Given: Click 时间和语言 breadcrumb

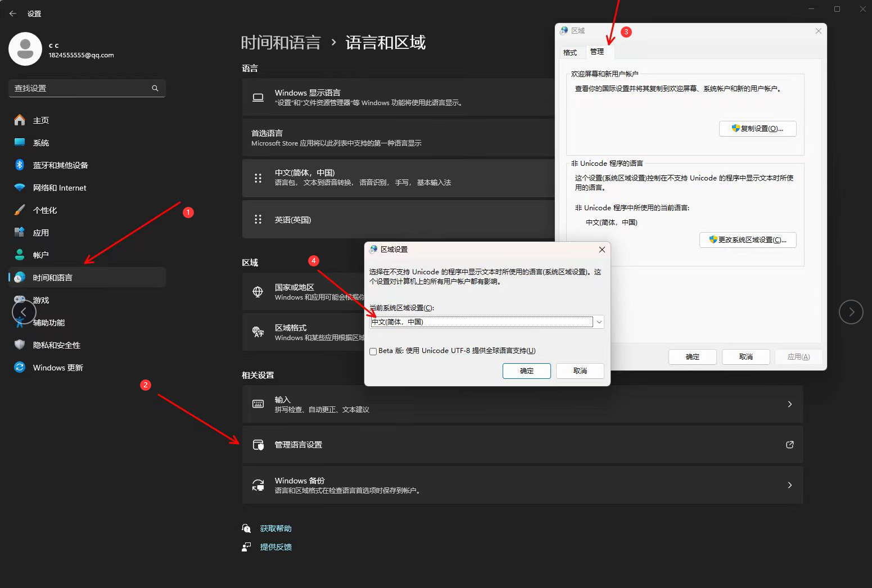Looking at the screenshot, I should coord(281,43).
